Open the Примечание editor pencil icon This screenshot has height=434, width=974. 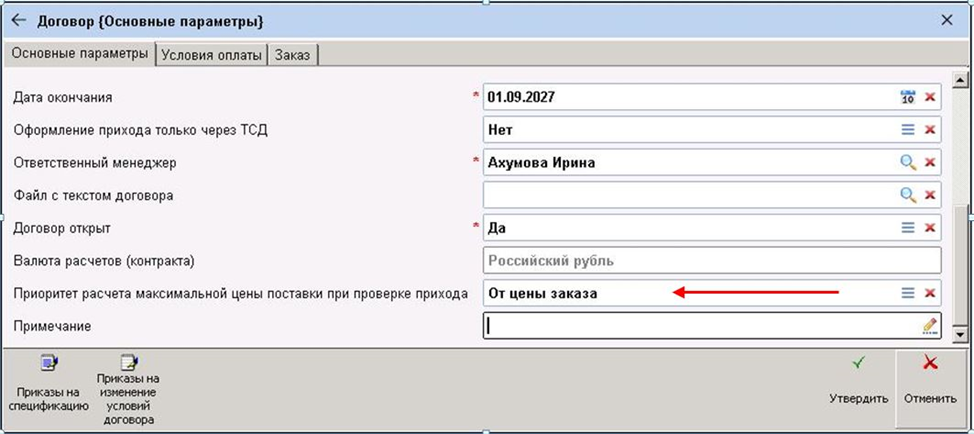(x=930, y=325)
